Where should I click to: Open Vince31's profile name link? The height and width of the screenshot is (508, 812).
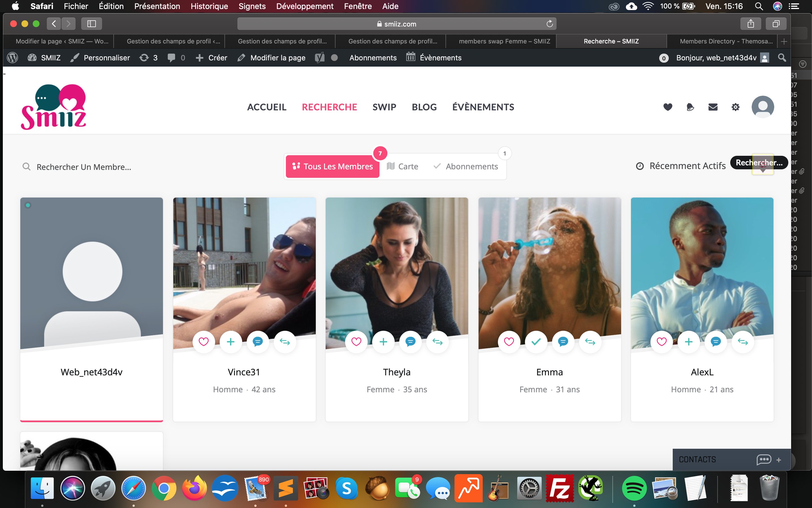[244, 372]
